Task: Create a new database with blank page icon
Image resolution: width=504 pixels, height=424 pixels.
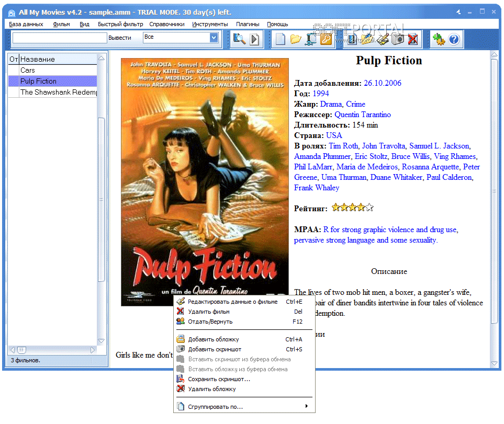Action: pyautogui.click(x=281, y=39)
